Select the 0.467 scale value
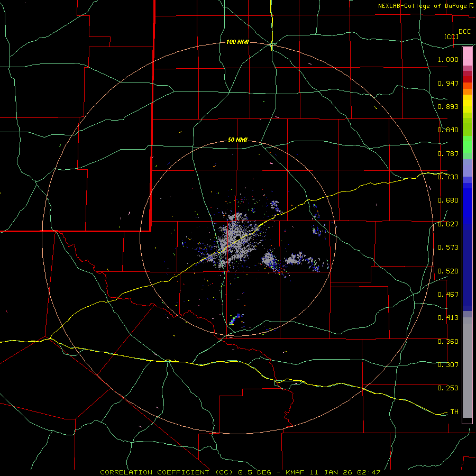Viewport: 476px width, 476px height. point(448,295)
